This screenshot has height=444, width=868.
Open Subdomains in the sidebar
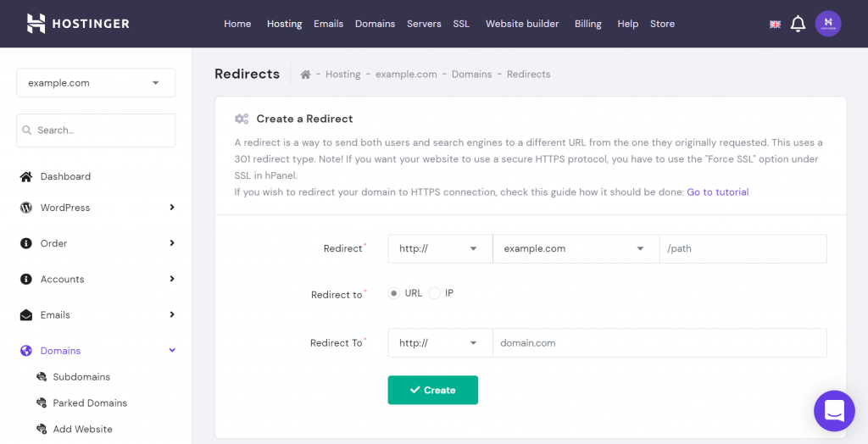[x=81, y=377]
